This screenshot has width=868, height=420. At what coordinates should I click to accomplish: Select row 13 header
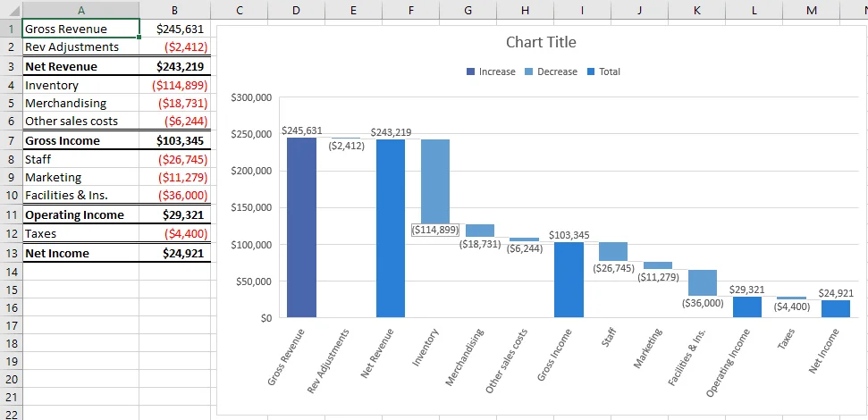click(11, 254)
